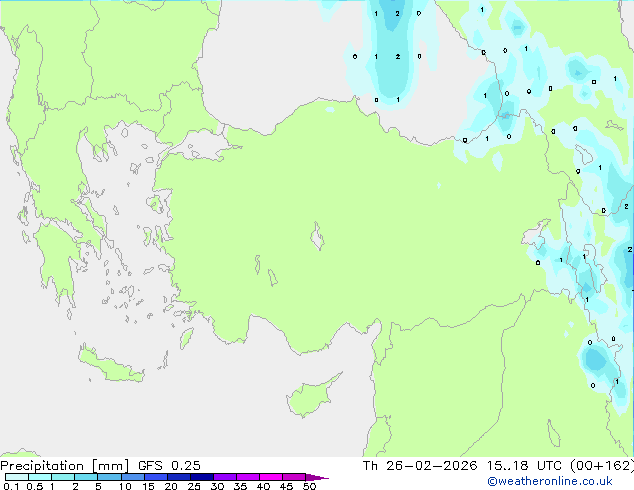Click the '10' legend scale label
This screenshot has height=490, width=634.
[x=125, y=486]
